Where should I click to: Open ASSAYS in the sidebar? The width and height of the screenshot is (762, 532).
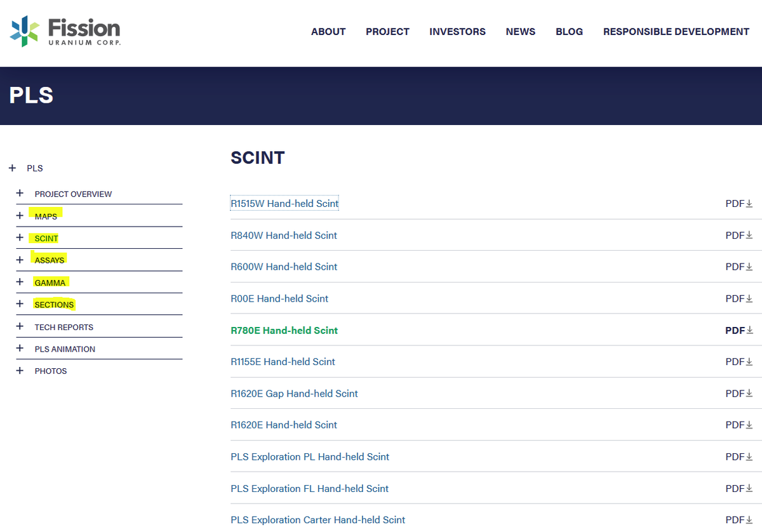[50, 260]
